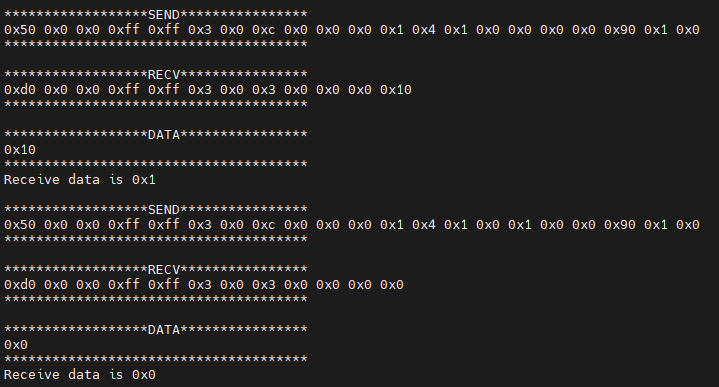Click the first SEND header line
The height and width of the screenshot is (387, 719).
pyautogui.click(x=155, y=15)
